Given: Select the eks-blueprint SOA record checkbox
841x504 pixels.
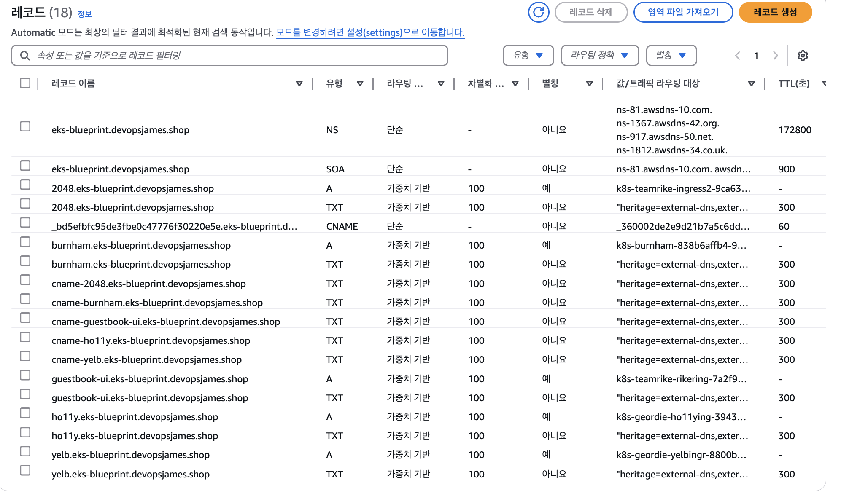Looking at the screenshot, I should point(25,166).
